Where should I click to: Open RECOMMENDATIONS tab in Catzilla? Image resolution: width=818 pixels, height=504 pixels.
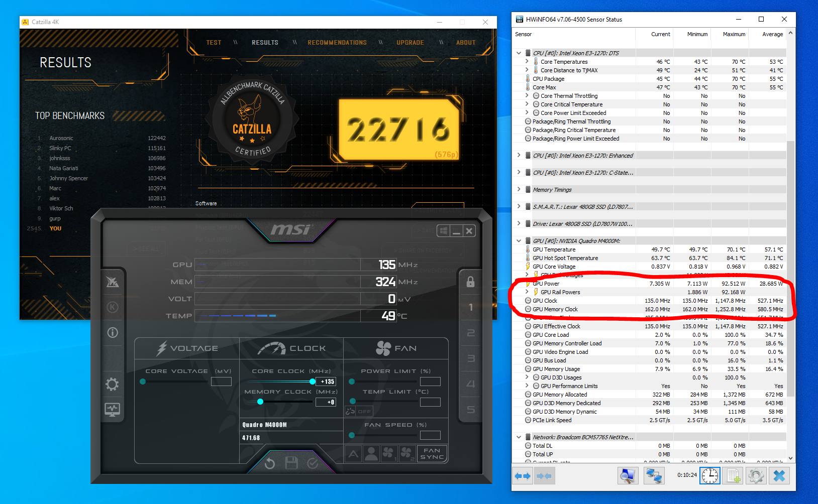pyautogui.click(x=337, y=43)
